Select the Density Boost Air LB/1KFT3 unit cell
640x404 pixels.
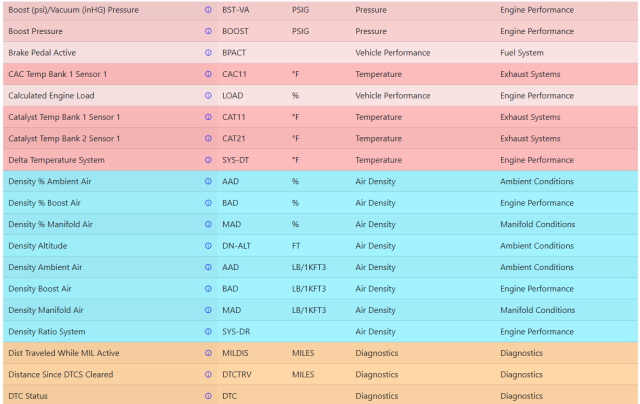[309, 289]
